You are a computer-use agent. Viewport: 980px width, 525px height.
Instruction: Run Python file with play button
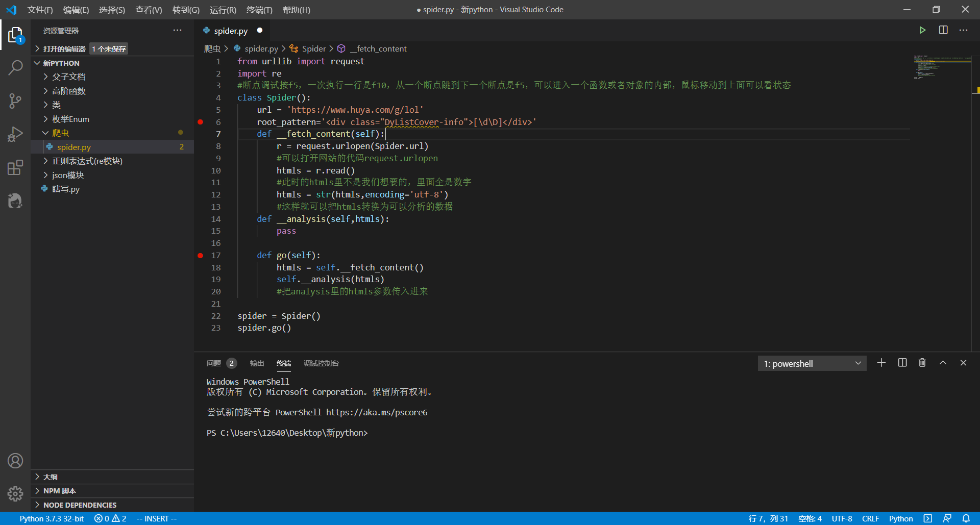[x=922, y=30]
